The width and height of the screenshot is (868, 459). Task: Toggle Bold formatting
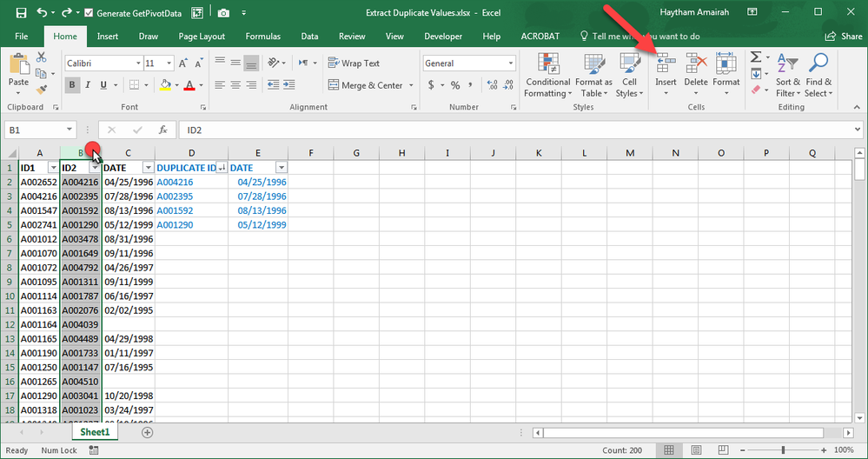[72, 84]
